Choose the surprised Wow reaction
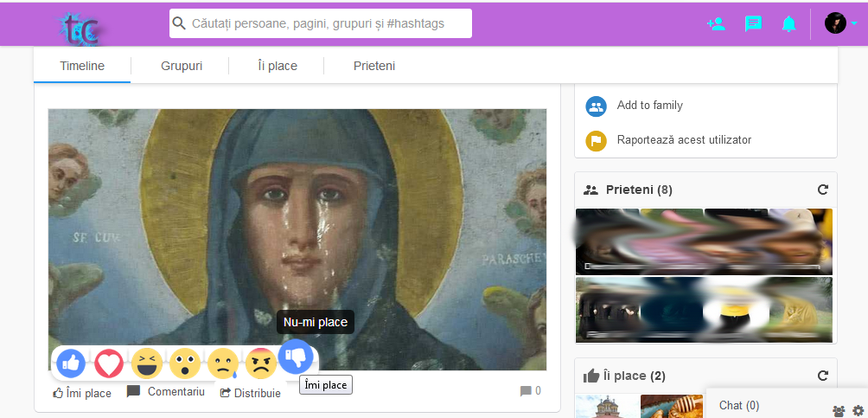This screenshot has width=868, height=418. point(184,363)
